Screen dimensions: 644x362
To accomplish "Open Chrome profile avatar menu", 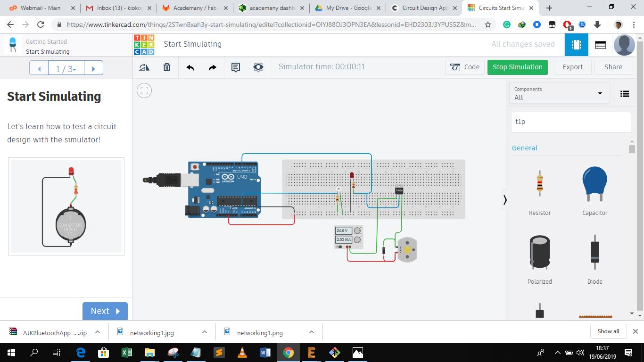I will (619, 25).
